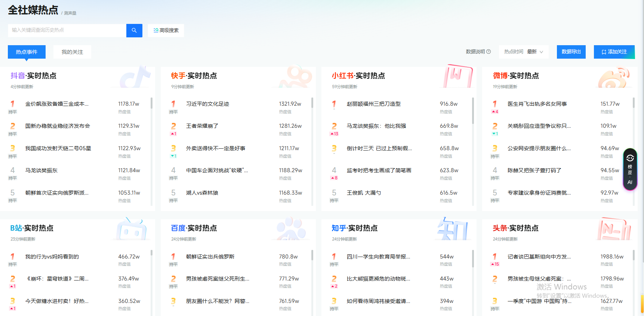Click rank 1 badge in Douyin list
Screen dimensions: 644x316
(12, 104)
